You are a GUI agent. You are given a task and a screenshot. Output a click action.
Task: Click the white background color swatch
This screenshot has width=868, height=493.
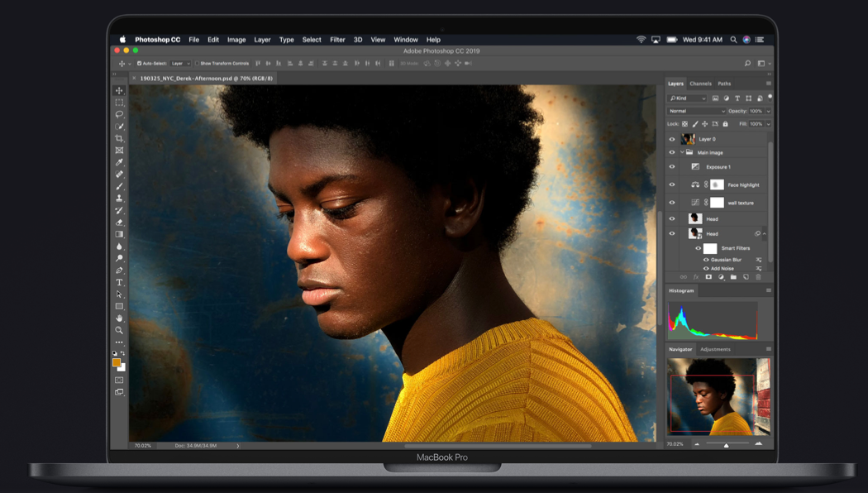(x=122, y=368)
